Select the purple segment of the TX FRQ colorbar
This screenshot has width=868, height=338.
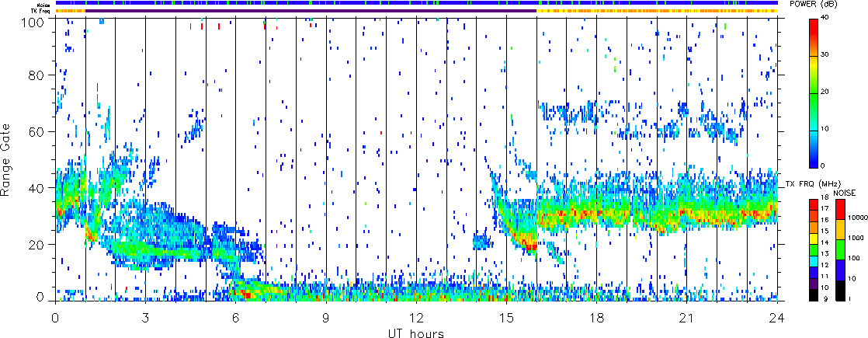(x=813, y=285)
